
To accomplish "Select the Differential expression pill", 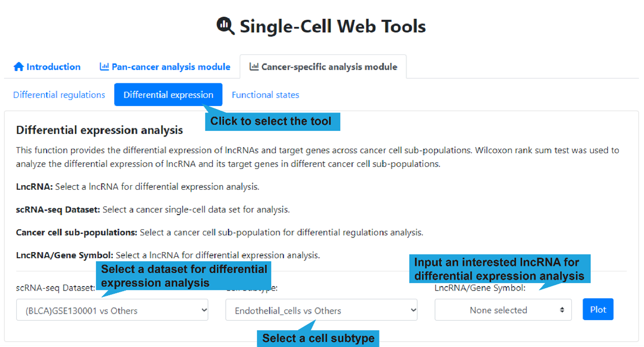I will pos(168,95).
